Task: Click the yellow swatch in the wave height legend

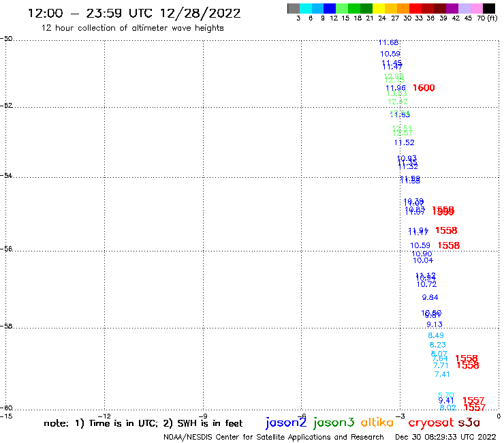Action: pyautogui.click(x=379, y=8)
